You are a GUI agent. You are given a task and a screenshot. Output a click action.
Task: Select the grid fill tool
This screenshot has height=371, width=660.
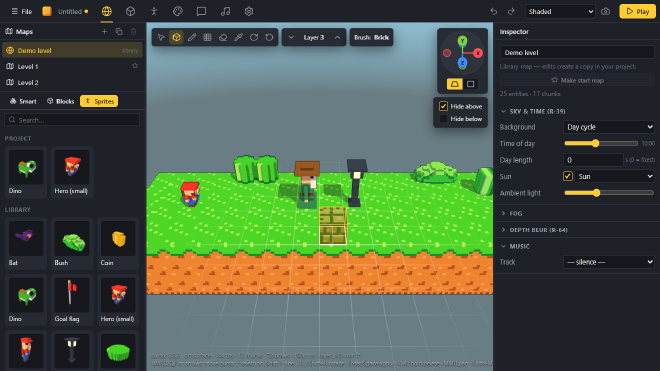[x=208, y=37]
